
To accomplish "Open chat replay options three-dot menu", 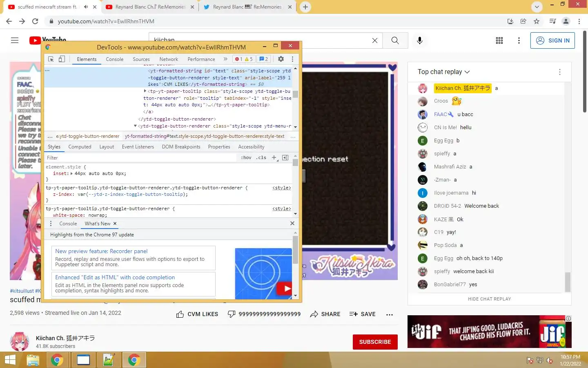I will 559,72.
